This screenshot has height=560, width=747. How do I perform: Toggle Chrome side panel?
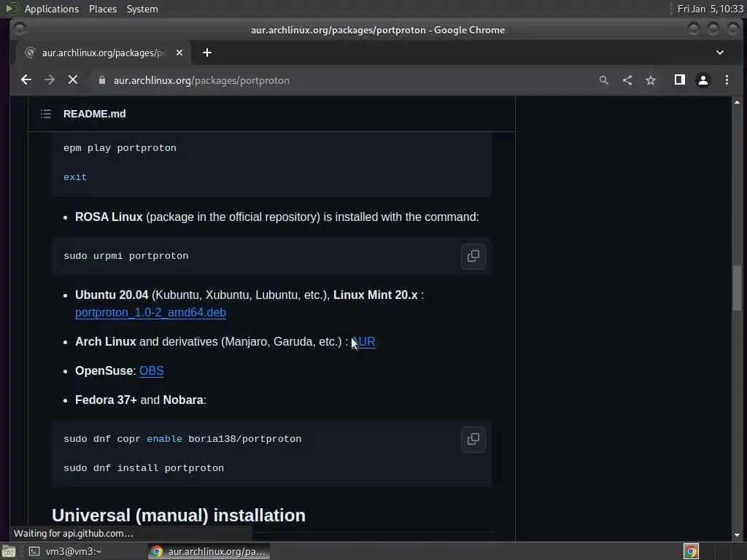point(680,80)
